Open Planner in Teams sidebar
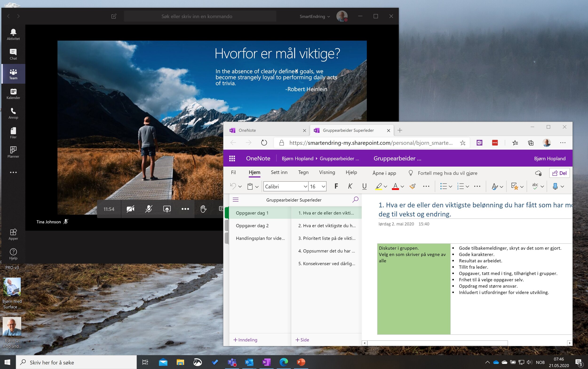Screen dimensions: 588x369 point(13,152)
